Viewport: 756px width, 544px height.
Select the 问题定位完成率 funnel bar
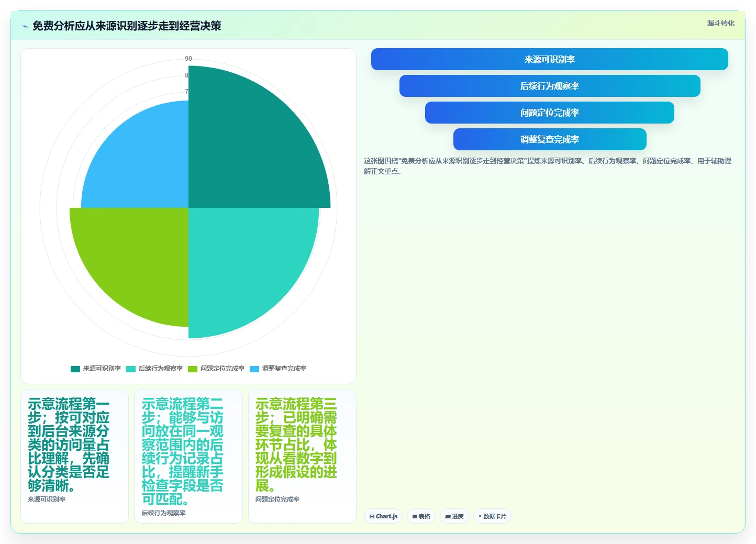pyautogui.click(x=550, y=113)
